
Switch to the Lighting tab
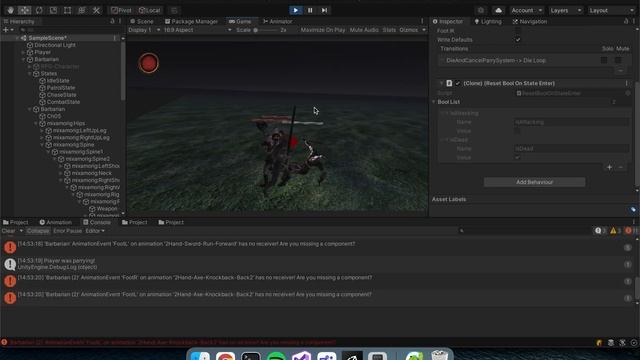tap(488, 21)
